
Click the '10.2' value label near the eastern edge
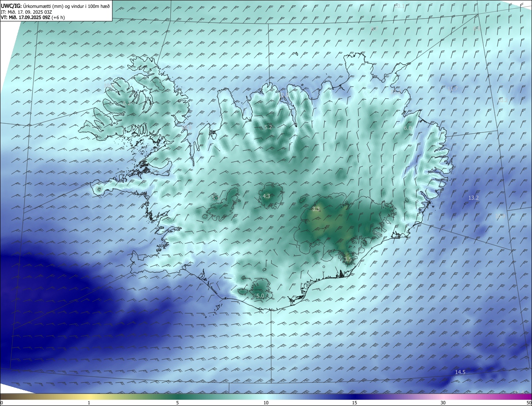502,100
